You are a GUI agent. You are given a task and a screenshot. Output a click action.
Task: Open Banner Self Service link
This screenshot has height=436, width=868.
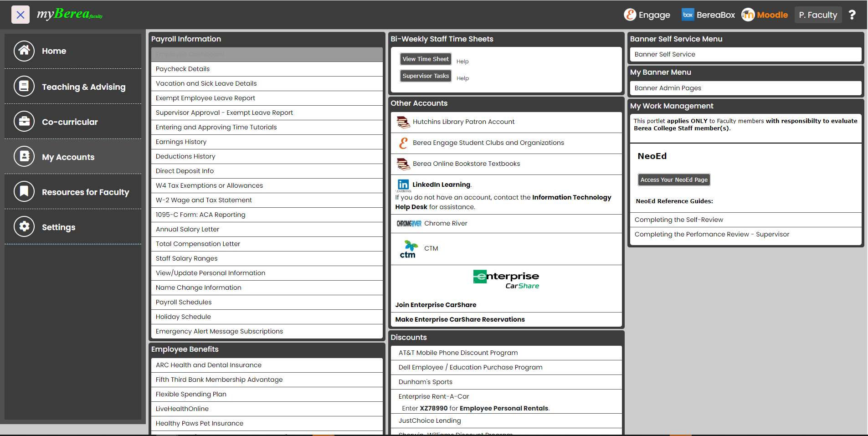click(x=665, y=55)
